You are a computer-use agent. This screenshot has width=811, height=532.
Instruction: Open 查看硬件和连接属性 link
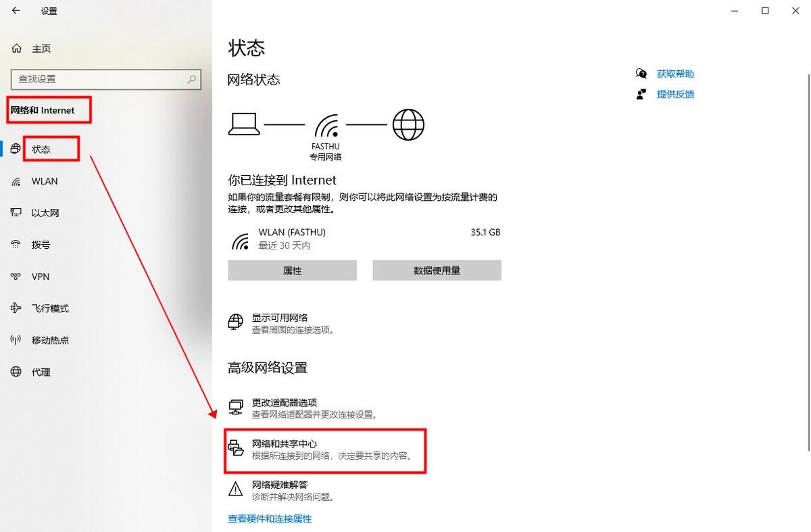coord(269,518)
